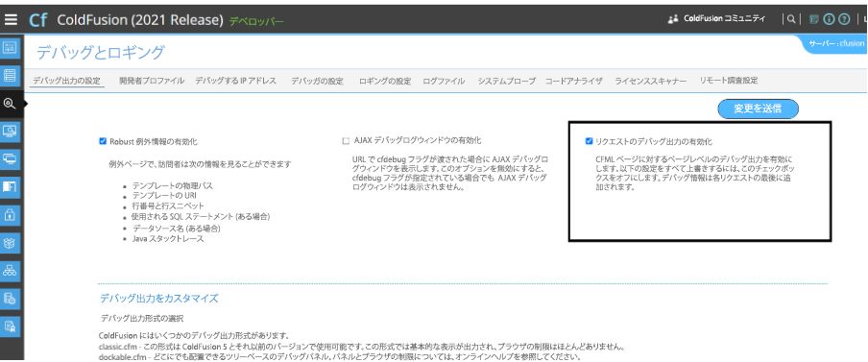Open the システムプローブ tab
Viewport: 868px width, 362px height.
coord(507,81)
